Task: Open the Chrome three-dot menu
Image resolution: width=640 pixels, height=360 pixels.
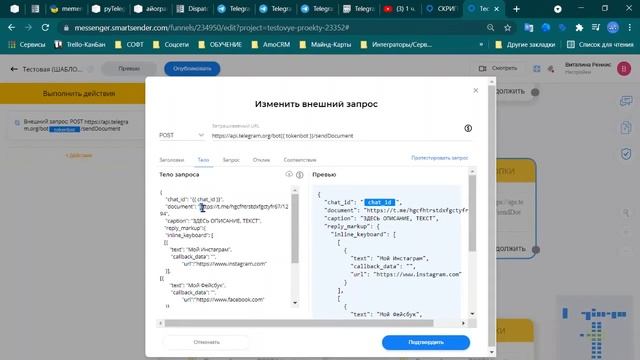Action: click(x=630, y=28)
